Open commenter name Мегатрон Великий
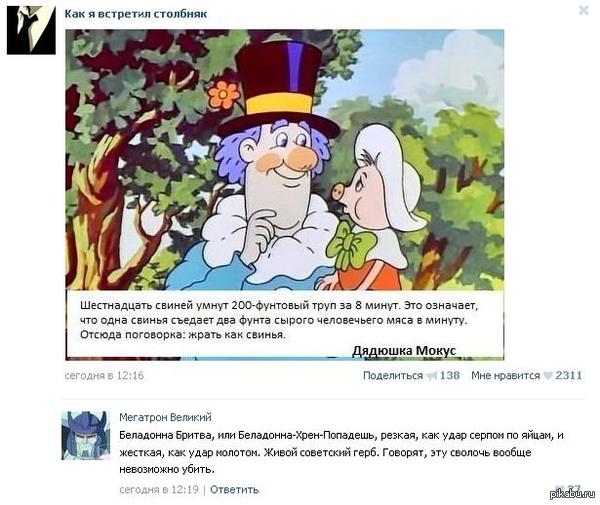The width and height of the screenshot is (600, 505). (165, 417)
